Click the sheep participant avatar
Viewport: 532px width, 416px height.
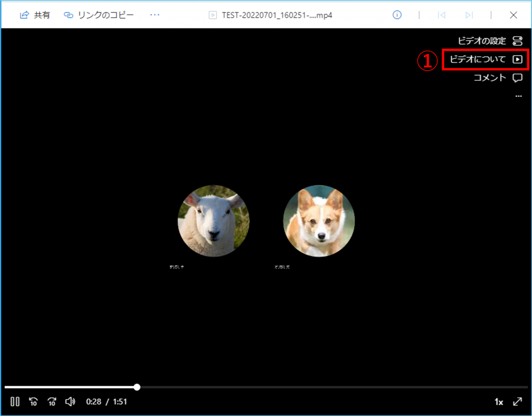point(214,221)
